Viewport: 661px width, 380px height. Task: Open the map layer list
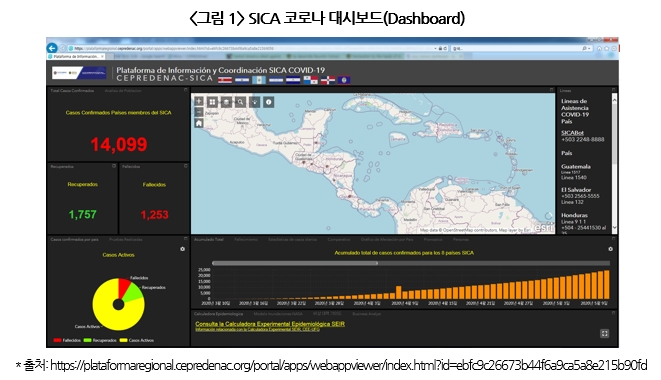[x=226, y=102]
